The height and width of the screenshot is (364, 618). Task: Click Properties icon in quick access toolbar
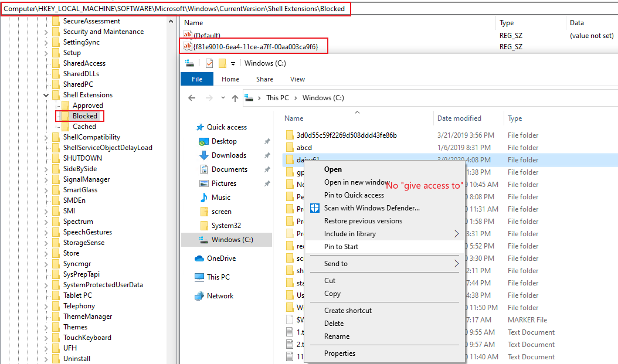pos(209,63)
